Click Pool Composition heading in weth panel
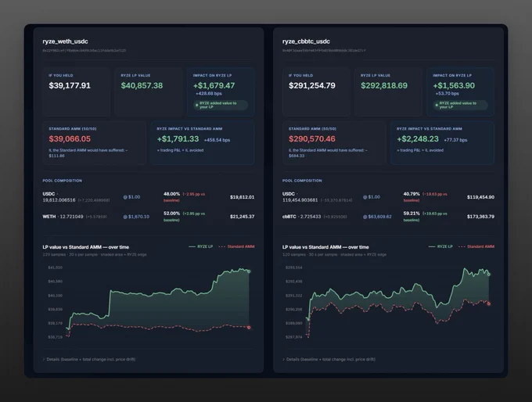The image size is (532, 402). point(63,181)
